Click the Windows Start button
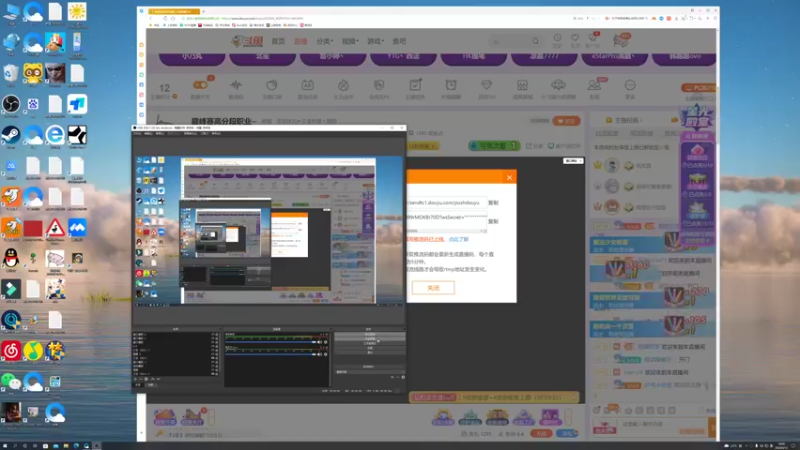 4,445
